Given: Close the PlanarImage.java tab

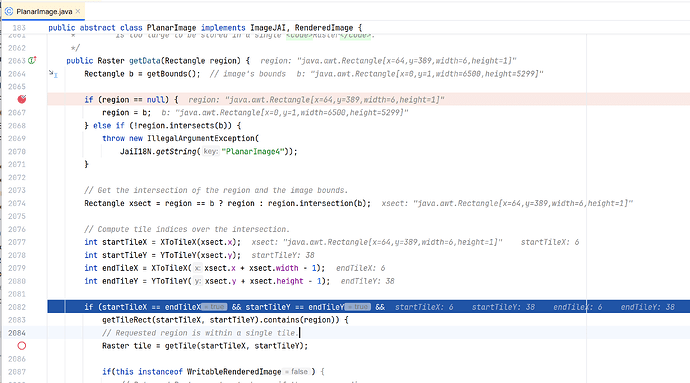Looking at the screenshot, I should (x=78, y=11).
